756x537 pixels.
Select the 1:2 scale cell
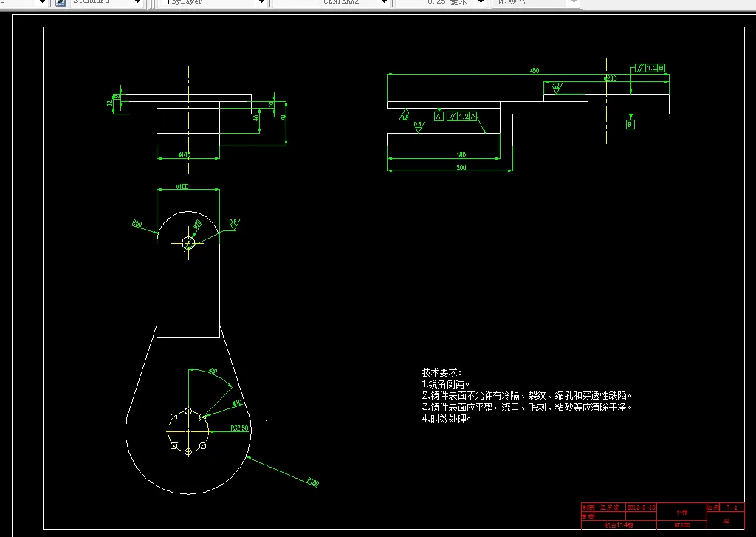(x=732, y=507)
